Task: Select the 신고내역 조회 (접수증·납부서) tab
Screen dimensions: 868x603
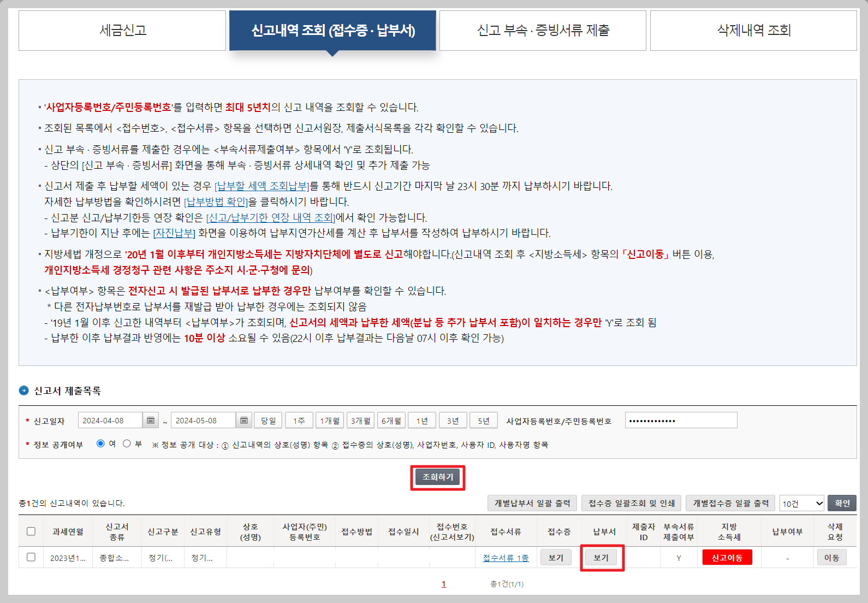Action: 332,31
